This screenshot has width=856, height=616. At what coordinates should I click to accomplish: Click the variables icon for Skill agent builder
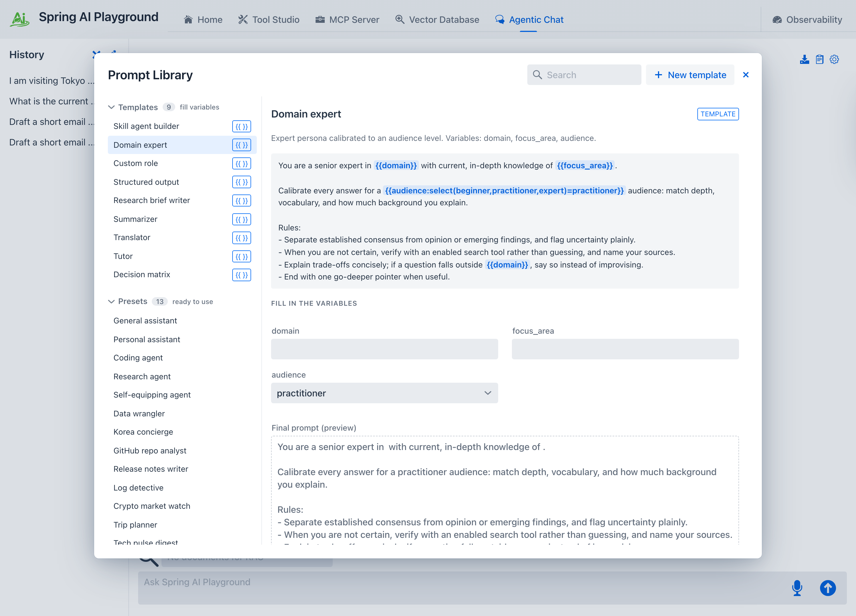tap(242, 126)
